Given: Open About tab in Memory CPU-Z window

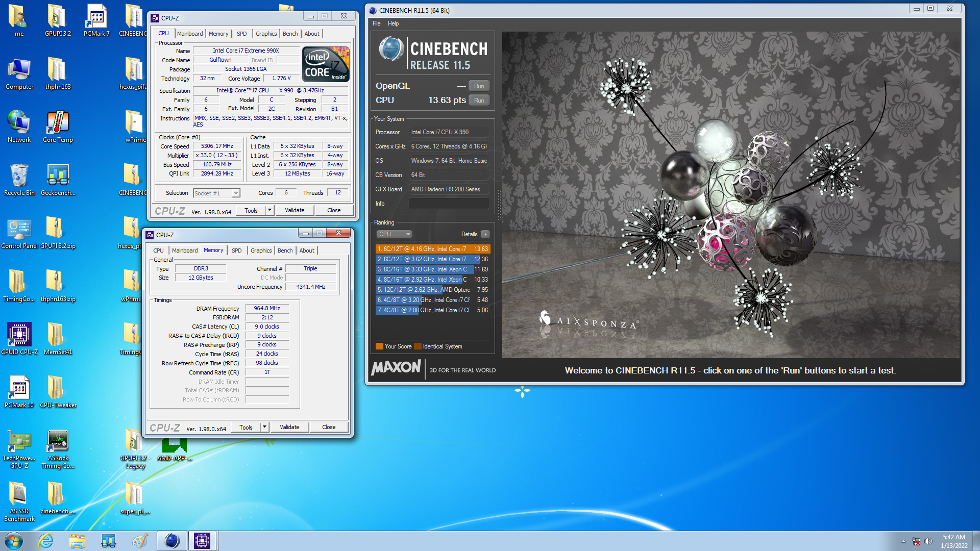Looking at the screenshot, I should 307,251.
